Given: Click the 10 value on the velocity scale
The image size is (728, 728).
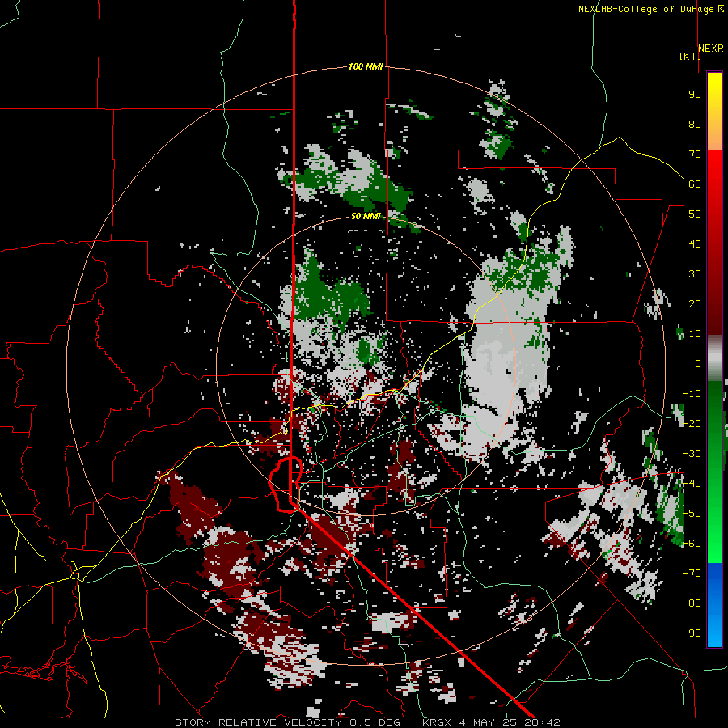Looking at the screenshot, I should click(695, 334).
